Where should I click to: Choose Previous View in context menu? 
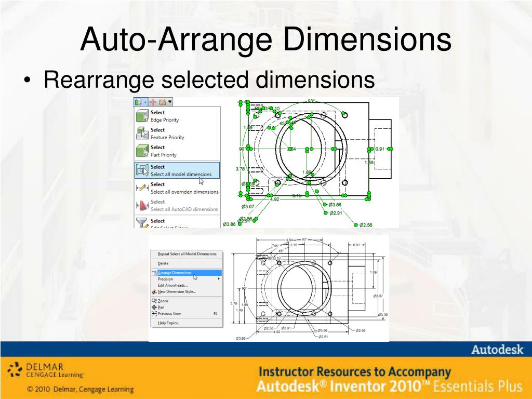pyautogui.click(x=187, y=314)
